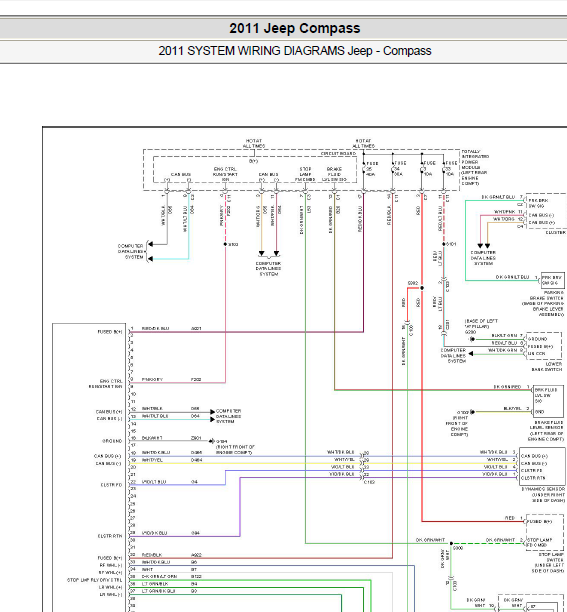Click the G104 ground symbol by BLK/WHT wire
Viewport: 567px width, 612px height.
click(212, 441)
